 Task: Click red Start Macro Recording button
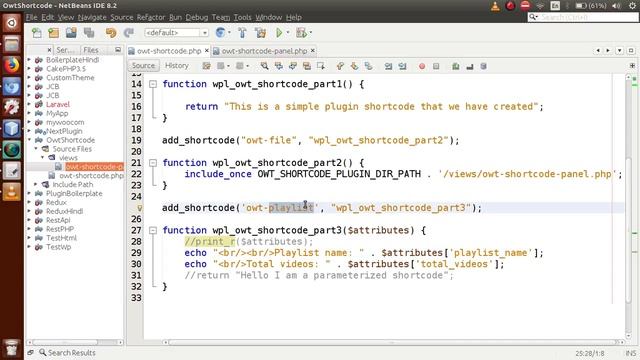pos(422,66)
